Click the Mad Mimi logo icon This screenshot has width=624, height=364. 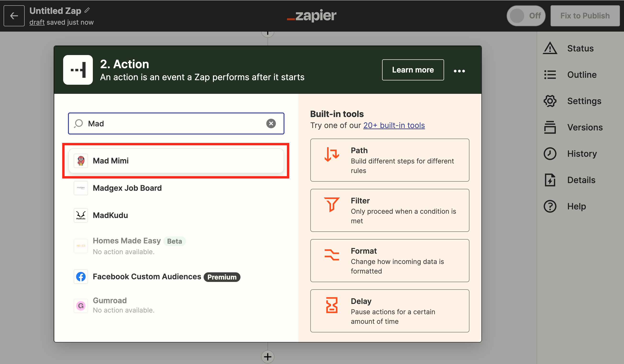[81, 161]
